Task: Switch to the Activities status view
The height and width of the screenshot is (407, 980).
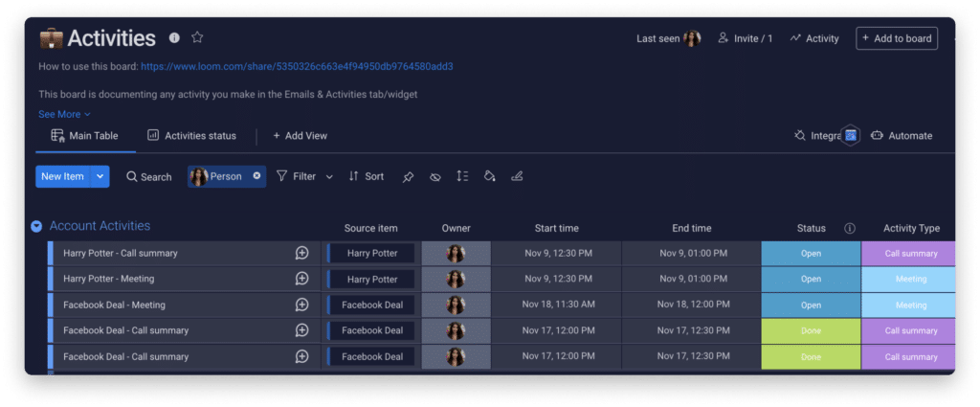Action: (x=191, y=136)
